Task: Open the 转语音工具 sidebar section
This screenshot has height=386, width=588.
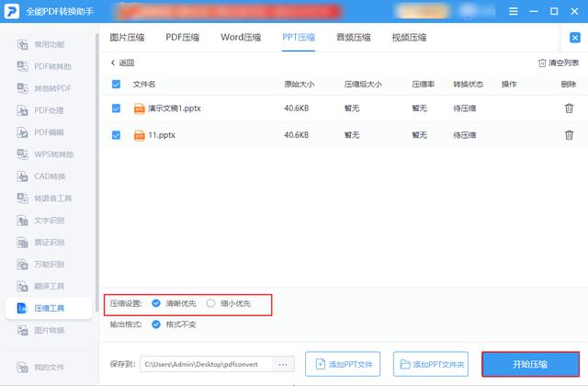Action: (x=45, y=199)
